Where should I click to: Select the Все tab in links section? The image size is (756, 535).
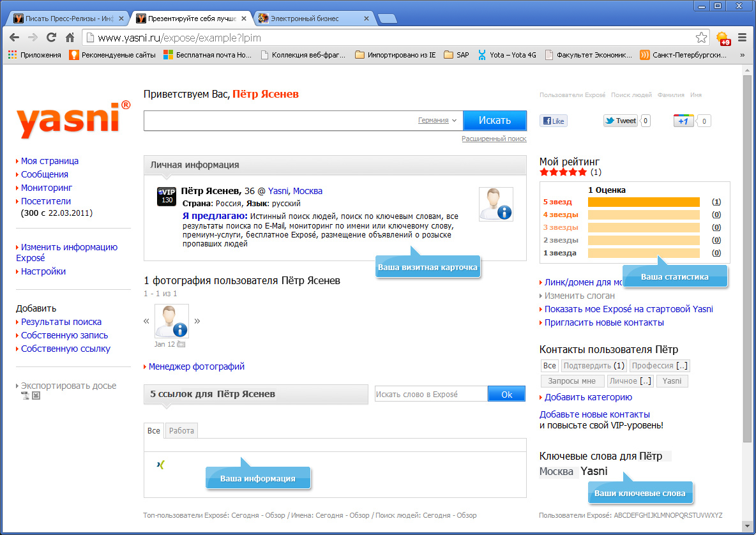[154, 431]
